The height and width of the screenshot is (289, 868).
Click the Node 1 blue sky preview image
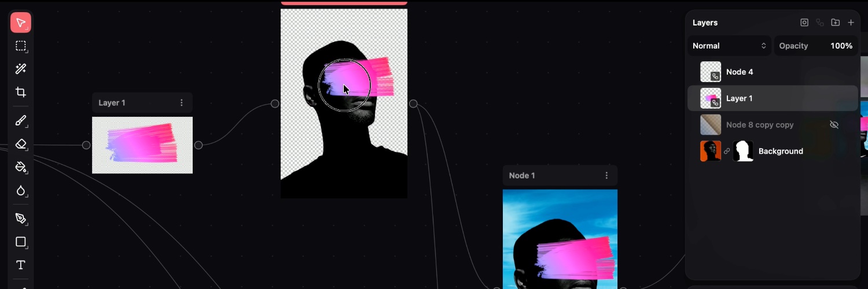[560, 239]
